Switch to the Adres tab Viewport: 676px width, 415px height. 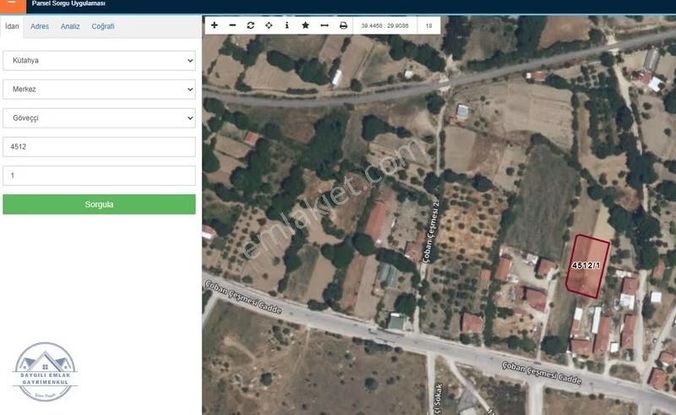40,26
